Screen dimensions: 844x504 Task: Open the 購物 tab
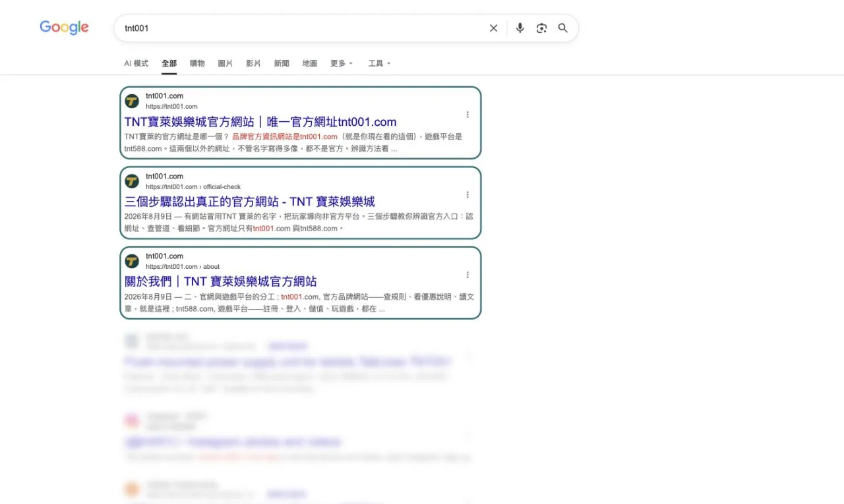click(x=197, y=63)
